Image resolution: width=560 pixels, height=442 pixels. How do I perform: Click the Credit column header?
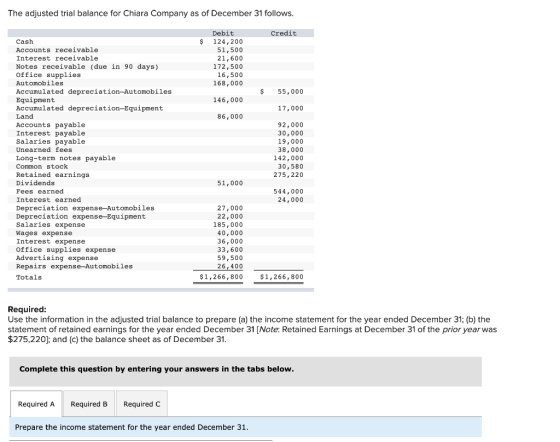(284, 33)
